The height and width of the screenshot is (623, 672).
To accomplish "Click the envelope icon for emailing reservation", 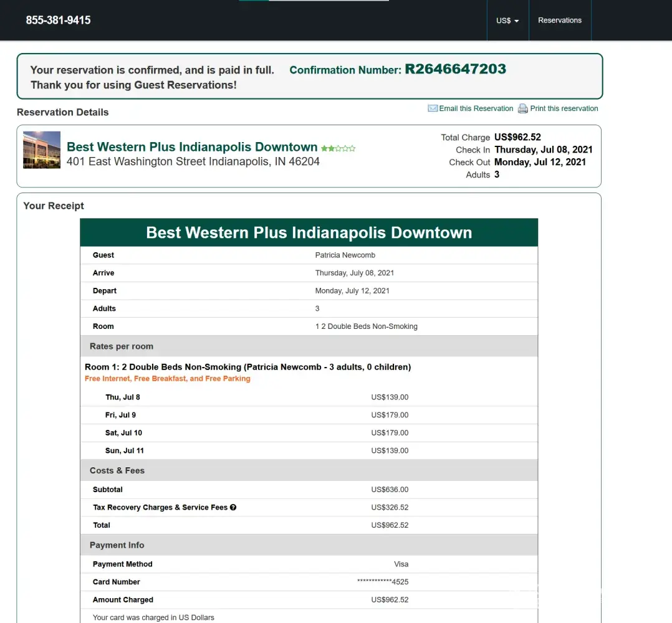I will point(433,108).
